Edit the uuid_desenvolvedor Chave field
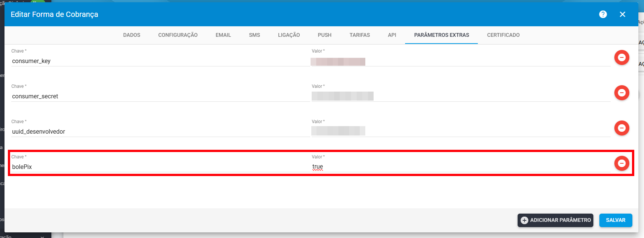 (161, 132)
